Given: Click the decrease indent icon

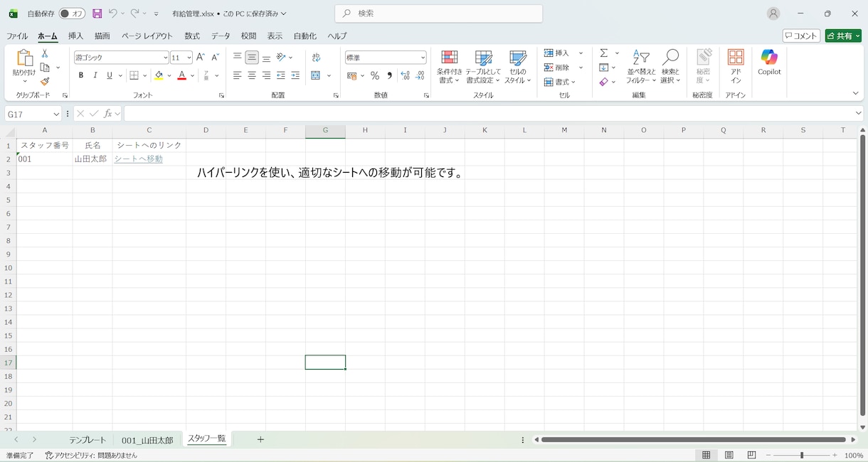Looking at the screenshot, I should coord(281,75).
